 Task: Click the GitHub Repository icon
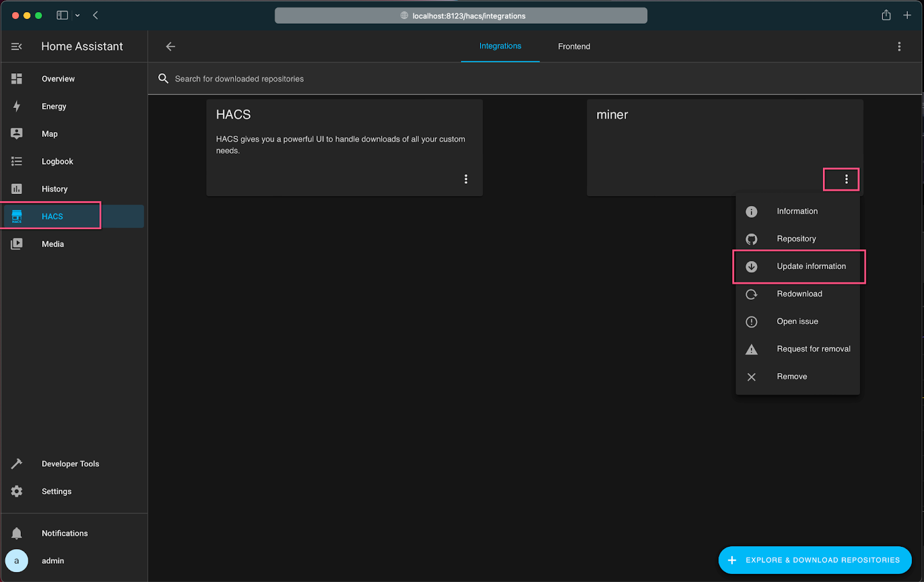coord(751,239)
